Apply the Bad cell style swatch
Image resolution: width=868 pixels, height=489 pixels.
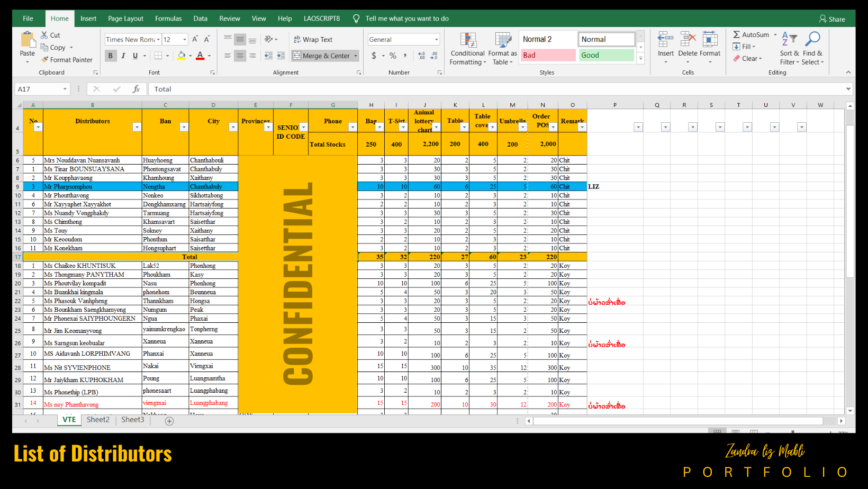(547, 55)
